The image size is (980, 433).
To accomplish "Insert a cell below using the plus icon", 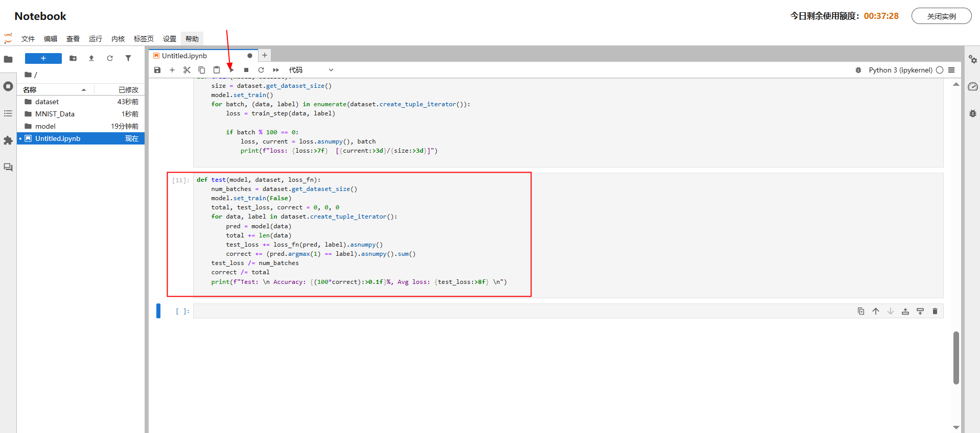I will (x=172, y=70).
